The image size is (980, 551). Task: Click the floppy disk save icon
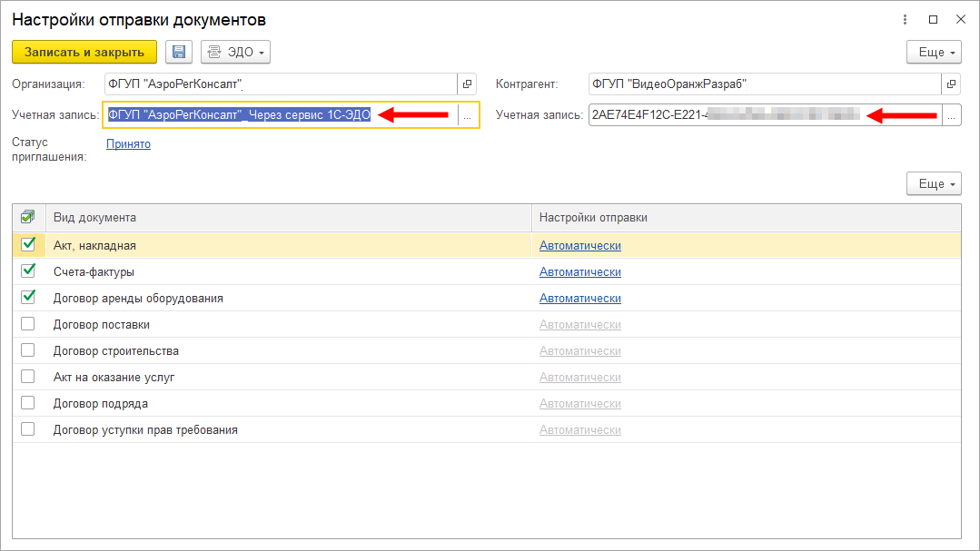click(x=179, y=53)
